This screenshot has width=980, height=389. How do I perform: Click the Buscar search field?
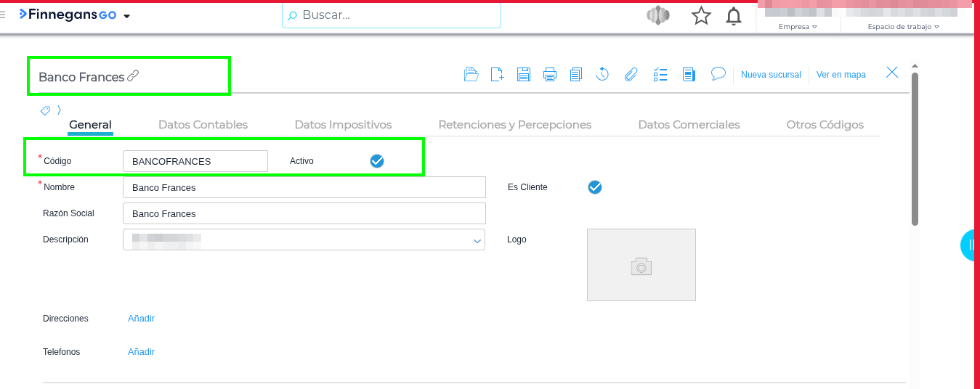pyautogui.click(x=392, y=15)
